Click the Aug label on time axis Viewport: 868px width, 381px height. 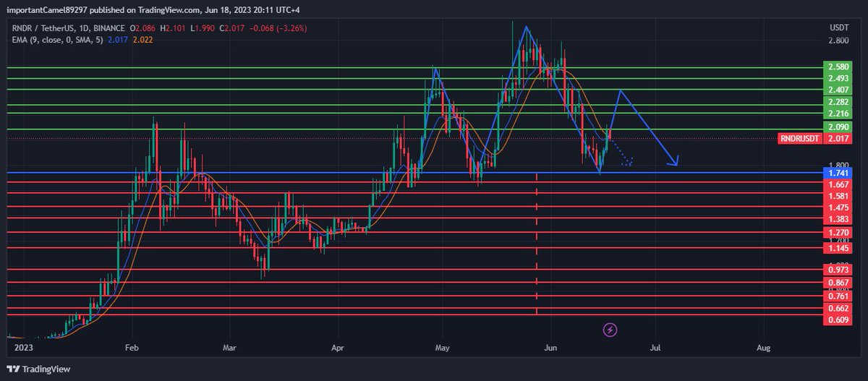tap(764, 348)
